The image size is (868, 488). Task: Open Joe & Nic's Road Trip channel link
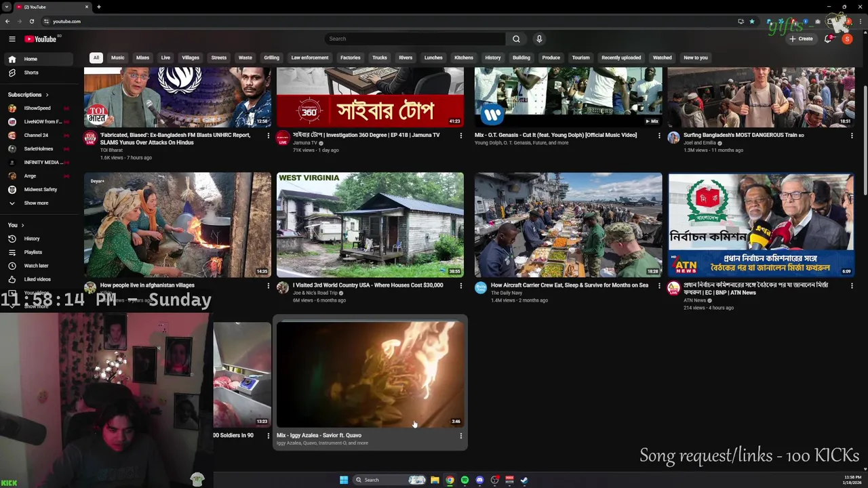pyautogui.click(x=315, y=293)
